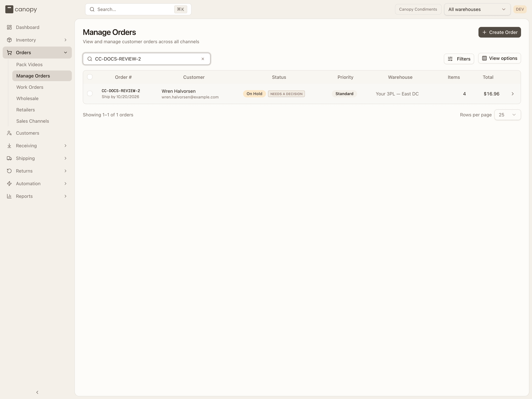Open Work Orders page

coord(42,87)
